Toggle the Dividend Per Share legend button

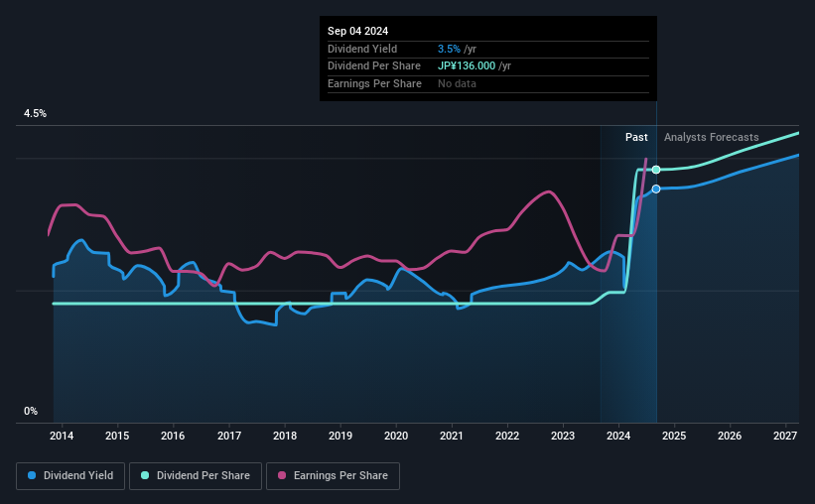tap(196, 476)
